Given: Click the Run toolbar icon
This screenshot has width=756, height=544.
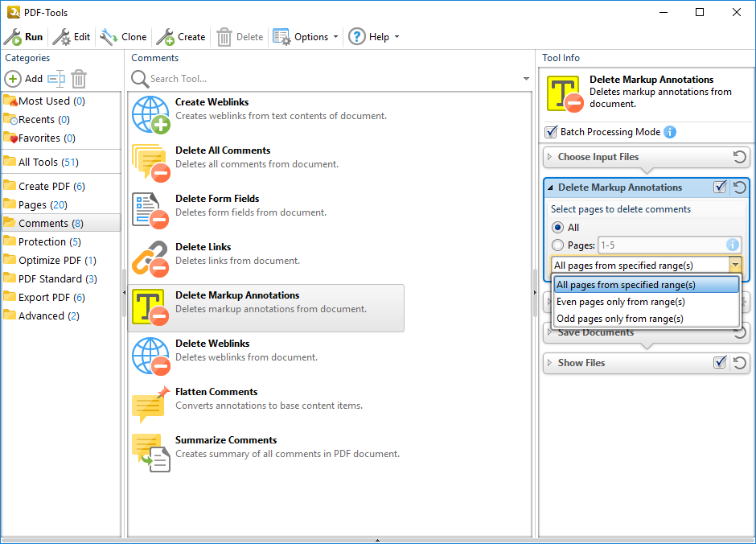Looking at the screenshot, I should click(14, 37).
